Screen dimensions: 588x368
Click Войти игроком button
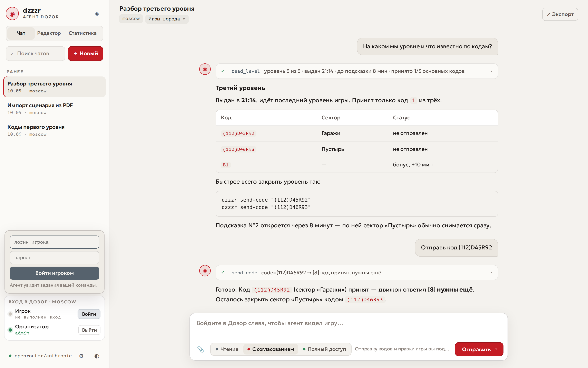pyautogui.click(x=55, y=273)
